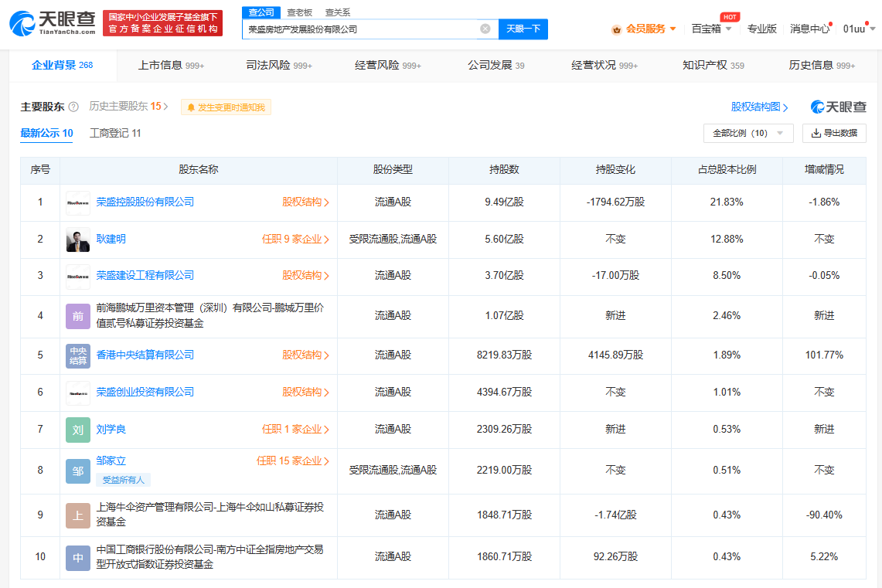The width and height of the screenshot is (882, 588).
Task: Click the 中 avatar icon in row 10
Action: pos(77,558)
